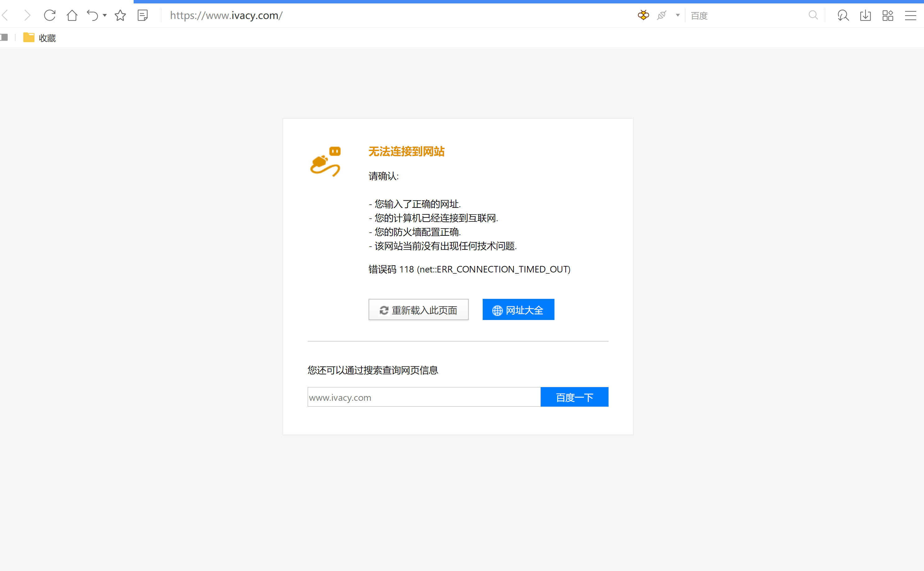Click the text 您还可以通过搜索查询网页信息
This screenshot has height=571, width=924.
point(373,370)
